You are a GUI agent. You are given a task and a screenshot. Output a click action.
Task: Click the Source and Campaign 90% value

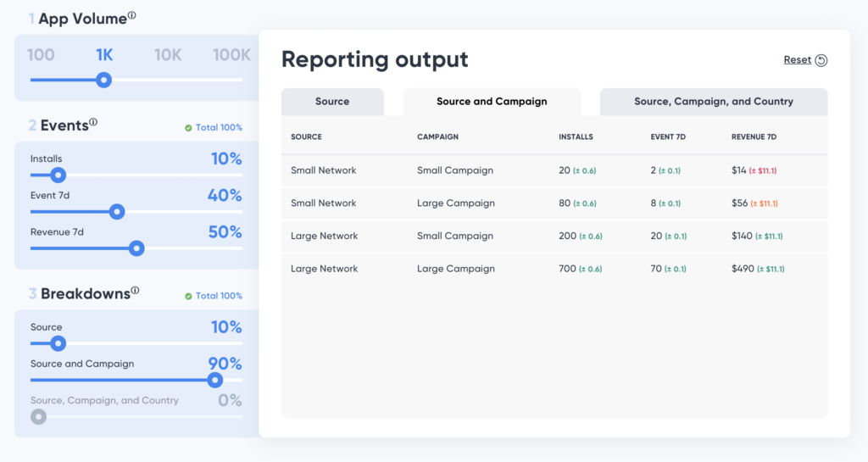click(225, 364)
